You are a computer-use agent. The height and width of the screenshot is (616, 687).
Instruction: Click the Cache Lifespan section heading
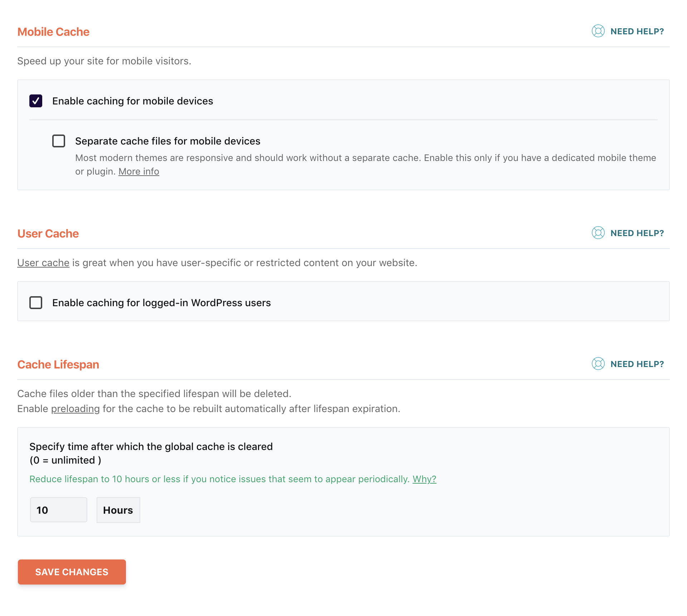58,365
